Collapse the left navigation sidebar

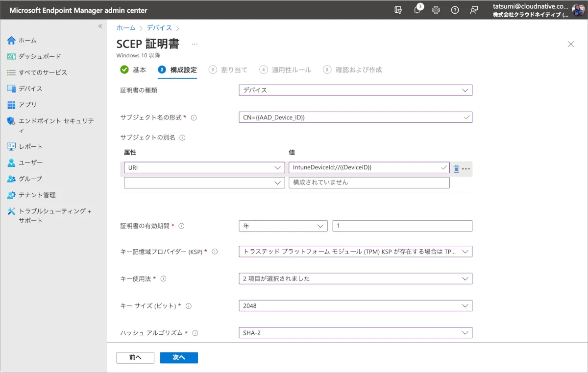[x=100, y=26]
